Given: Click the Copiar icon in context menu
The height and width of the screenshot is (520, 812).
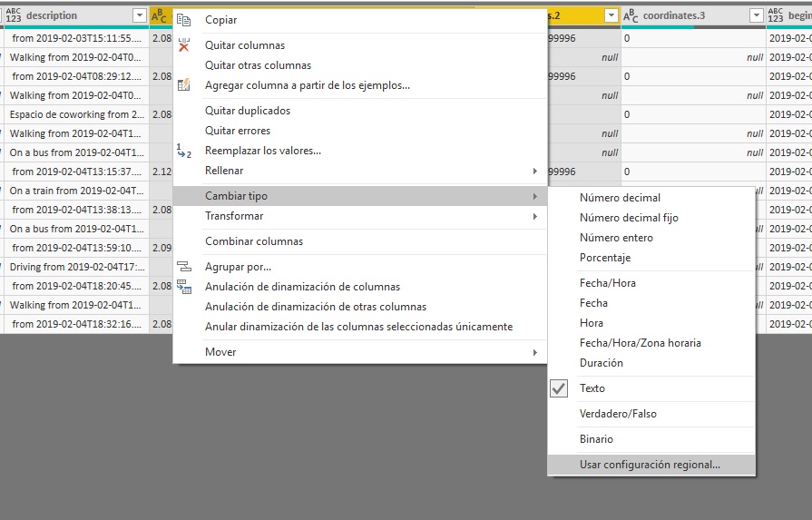Looking at the screenshot, I should (x=184, y=20).
